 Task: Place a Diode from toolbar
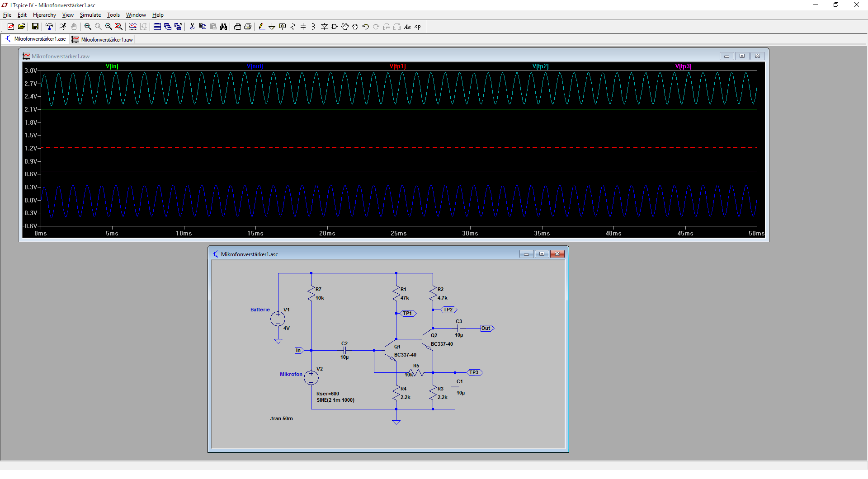tap(324, 27)
